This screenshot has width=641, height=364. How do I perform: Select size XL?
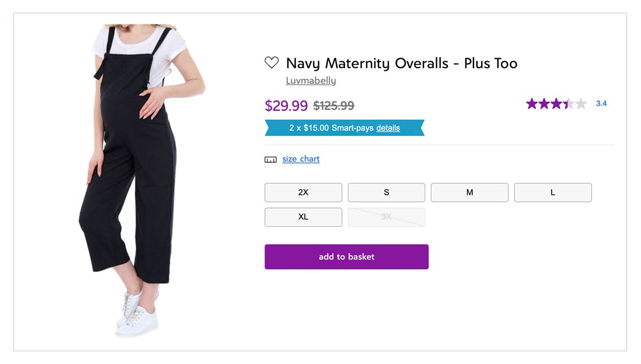pyautogui.click(x=303, y=217)
